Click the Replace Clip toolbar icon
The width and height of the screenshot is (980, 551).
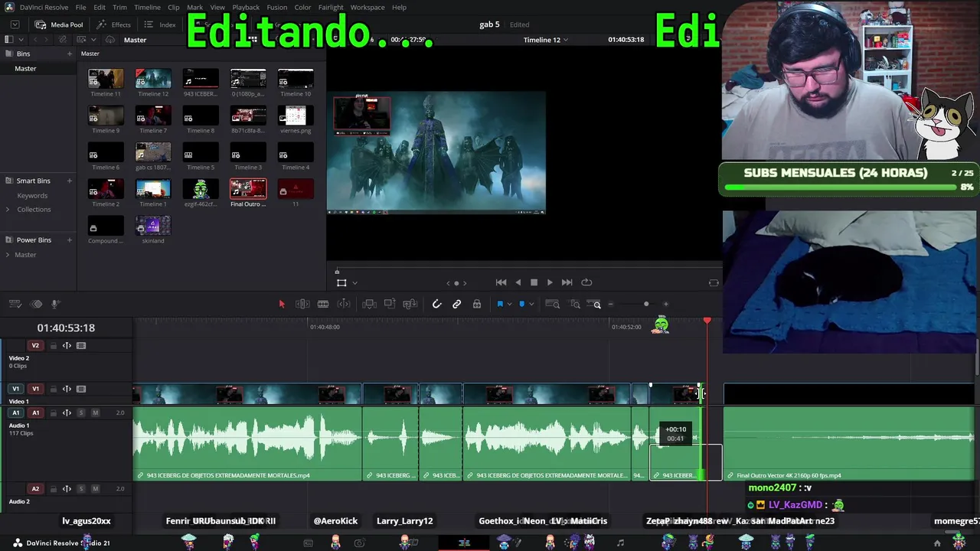[410, 304]
